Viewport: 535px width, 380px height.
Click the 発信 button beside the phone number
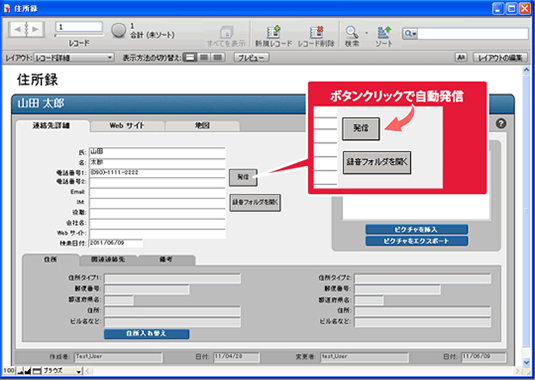point(243,177)
